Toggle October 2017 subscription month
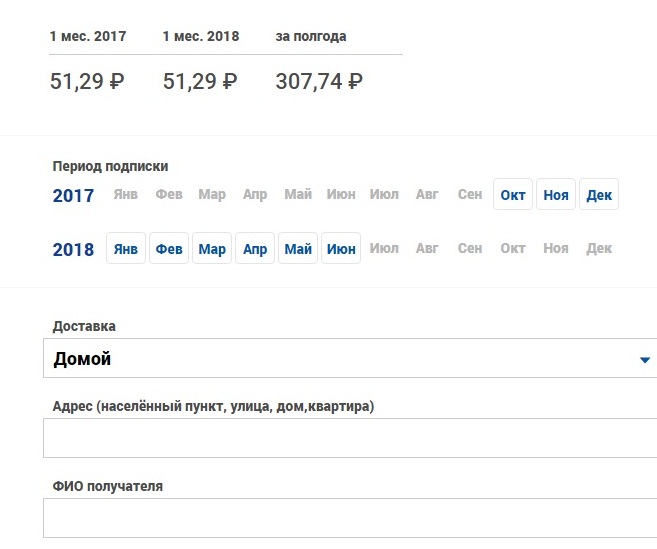The height and width of the screenshot is (549, 657). (x=513, y=194)
